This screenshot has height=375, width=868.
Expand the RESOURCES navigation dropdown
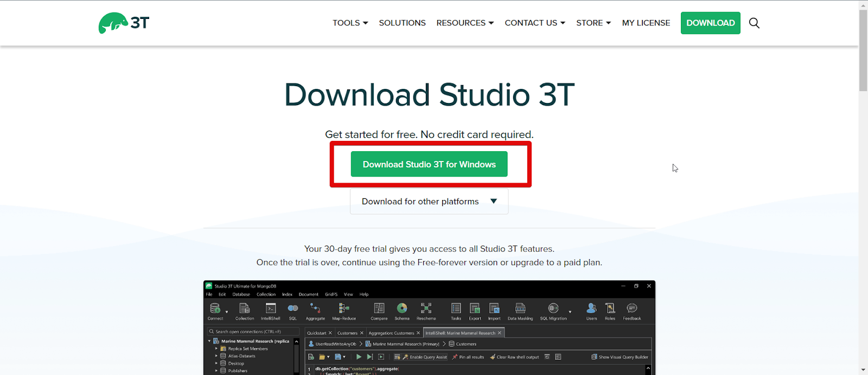pos(465,23)
